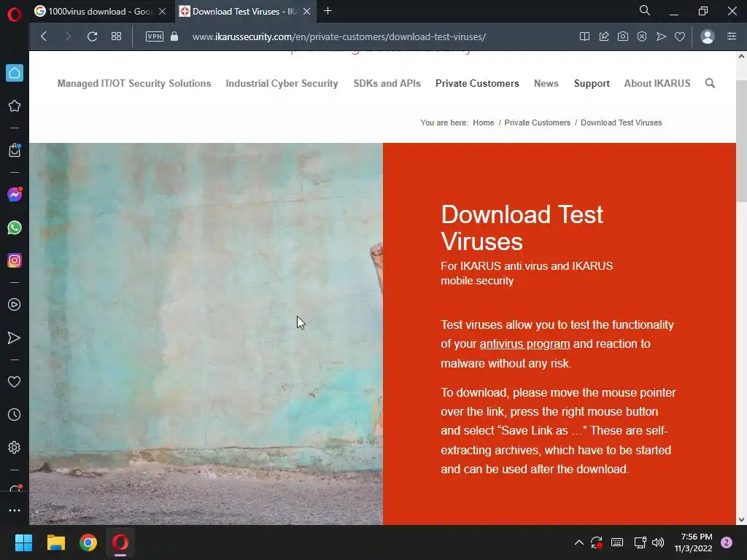Open the sidebar Player icon
The width and height of the screenshot is (747, 560).
15,305
